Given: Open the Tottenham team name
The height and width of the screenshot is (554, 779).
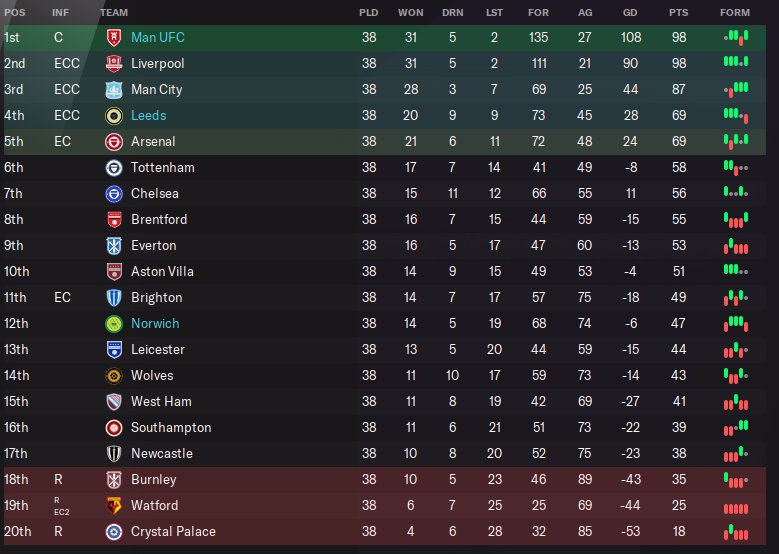Looking at the screenshot, I should pyautogui.click(x=162, y=167).
